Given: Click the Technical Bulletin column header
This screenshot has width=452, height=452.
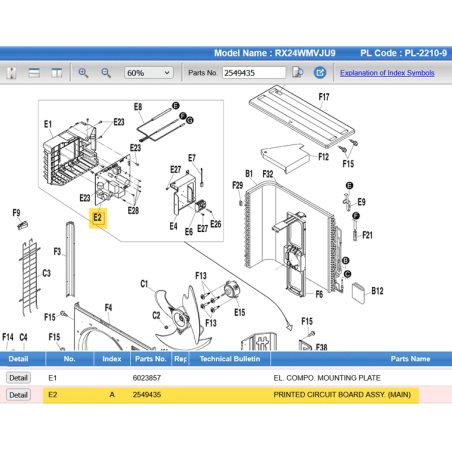Looking at the screenshot, I should (x=230, y=359).
